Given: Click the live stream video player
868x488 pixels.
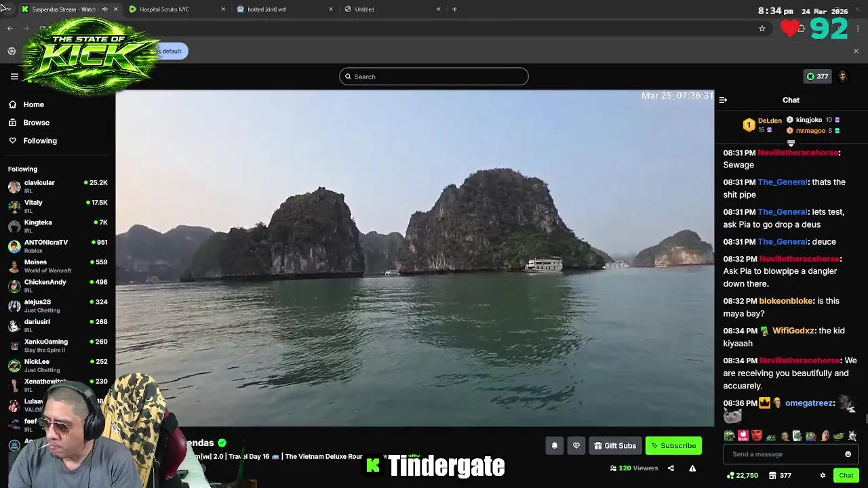Looking at the screenshot, I should coord(414,258).
